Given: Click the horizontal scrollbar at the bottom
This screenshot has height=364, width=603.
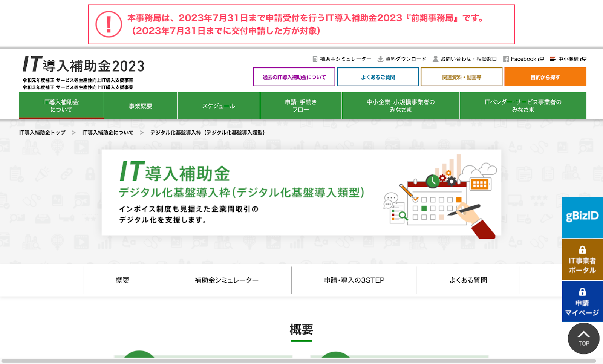Looking at the screenshot, I should [298, 361].
